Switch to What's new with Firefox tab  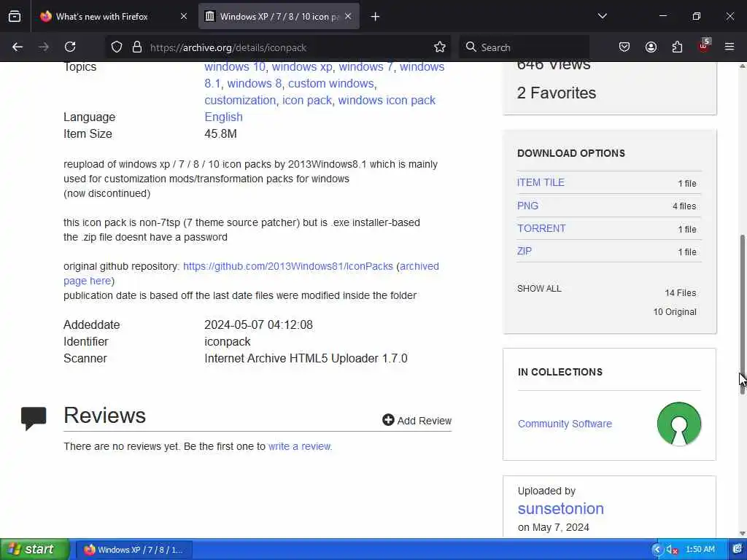tap(112, 16)
